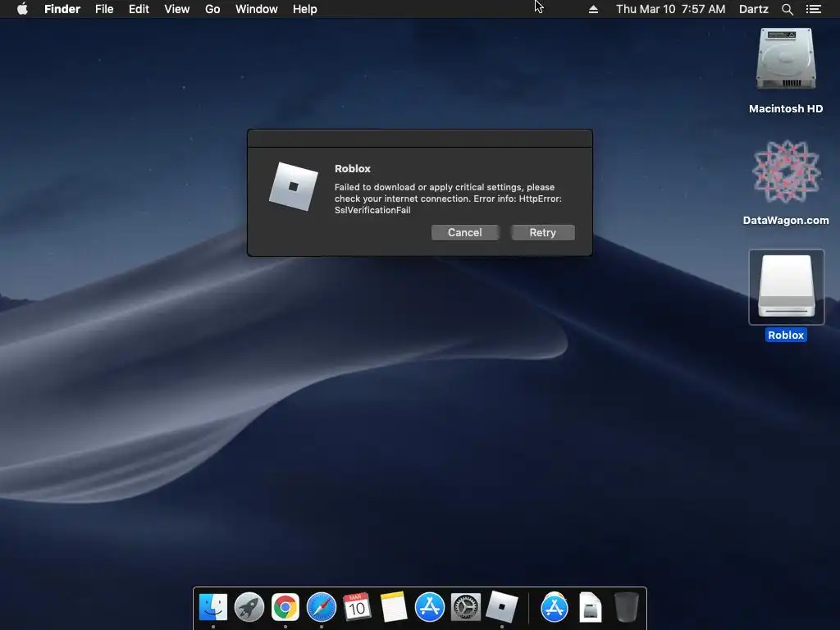
Task: Click the Roblox desktop icon label
Action: click(x=786, y=335)
